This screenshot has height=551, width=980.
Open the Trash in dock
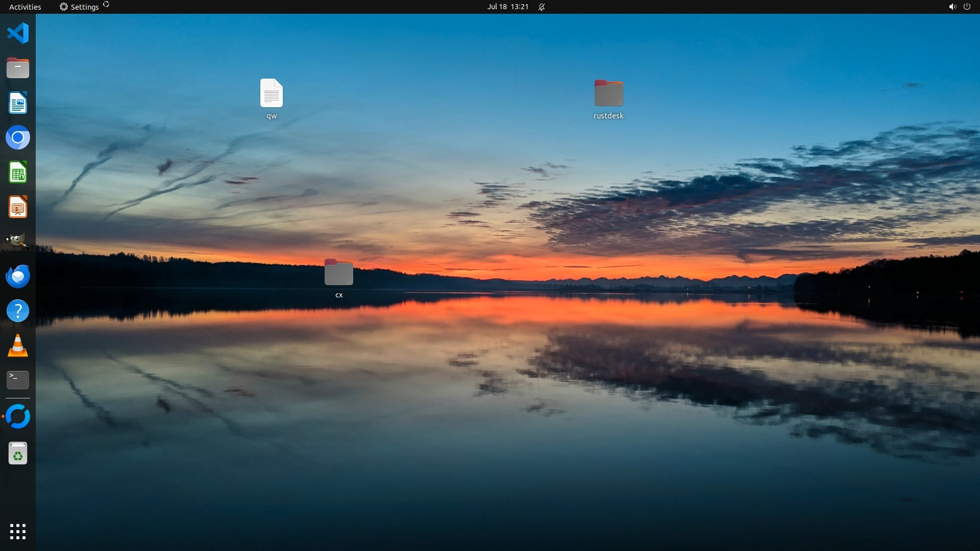[18, 454]
